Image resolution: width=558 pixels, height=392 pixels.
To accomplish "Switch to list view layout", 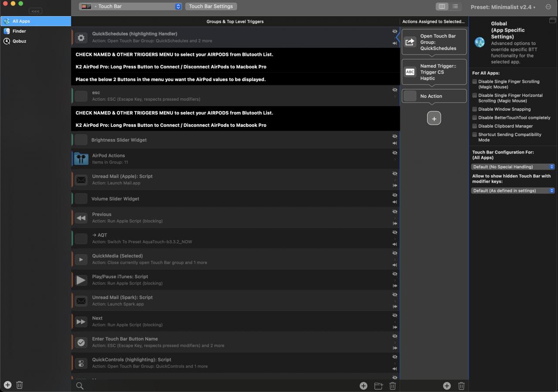I will 455,7.
